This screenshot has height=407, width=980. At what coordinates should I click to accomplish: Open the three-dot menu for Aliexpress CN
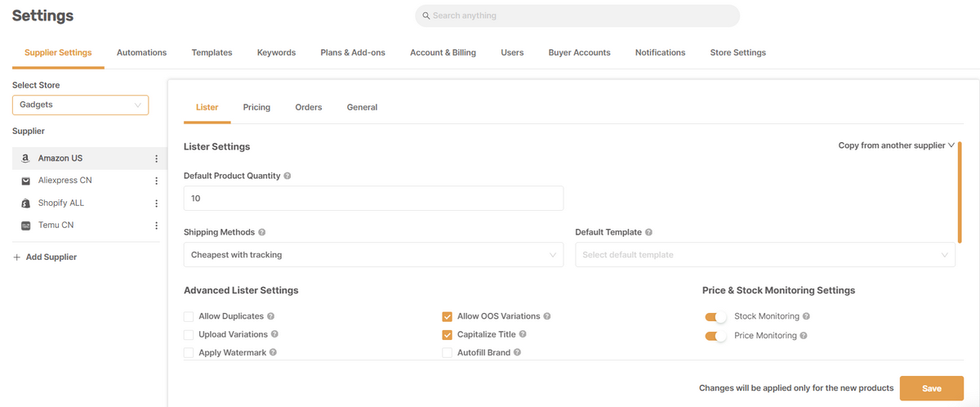pyautogui.click(x=156, y=181)
